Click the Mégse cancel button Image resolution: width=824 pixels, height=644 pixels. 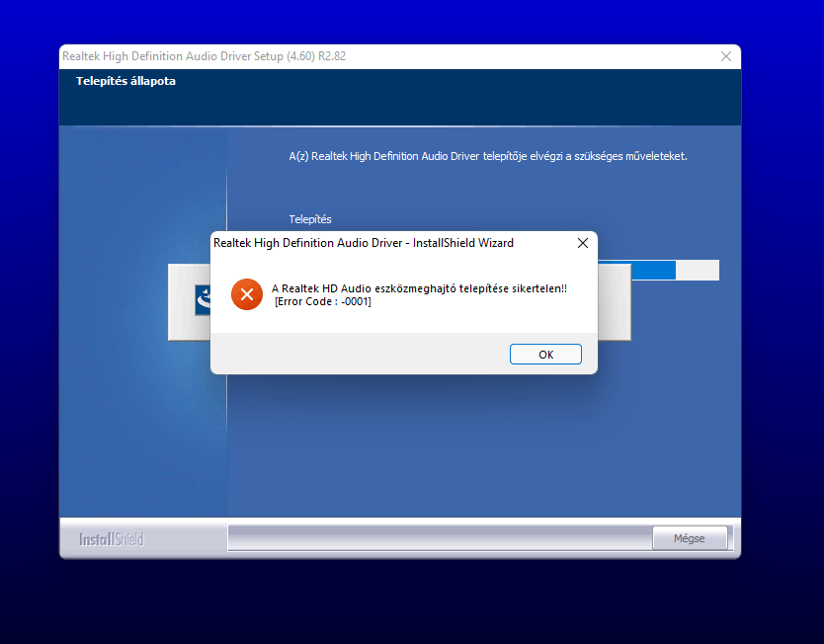(690, 538)
